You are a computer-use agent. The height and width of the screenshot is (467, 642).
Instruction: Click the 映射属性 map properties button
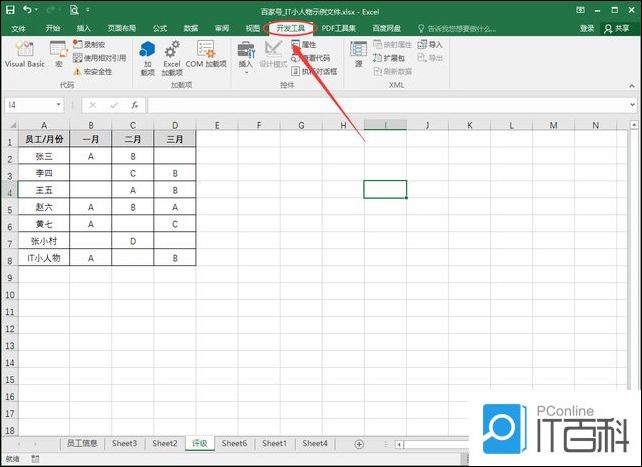[x=392, y=44]
